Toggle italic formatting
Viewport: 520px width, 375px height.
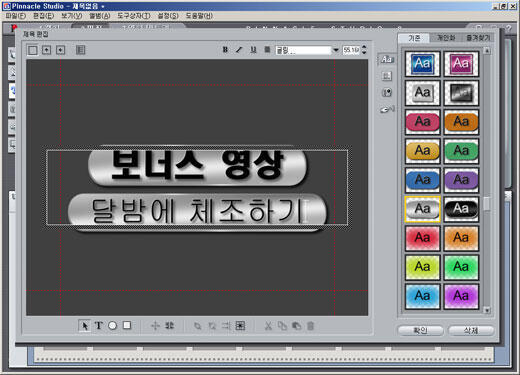click(239, 50)
